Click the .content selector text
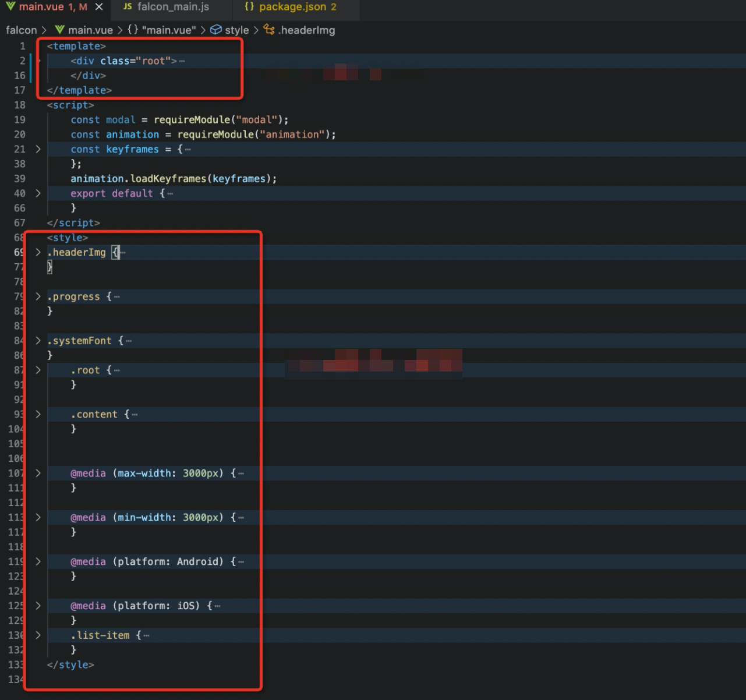 tap(94, 414)
